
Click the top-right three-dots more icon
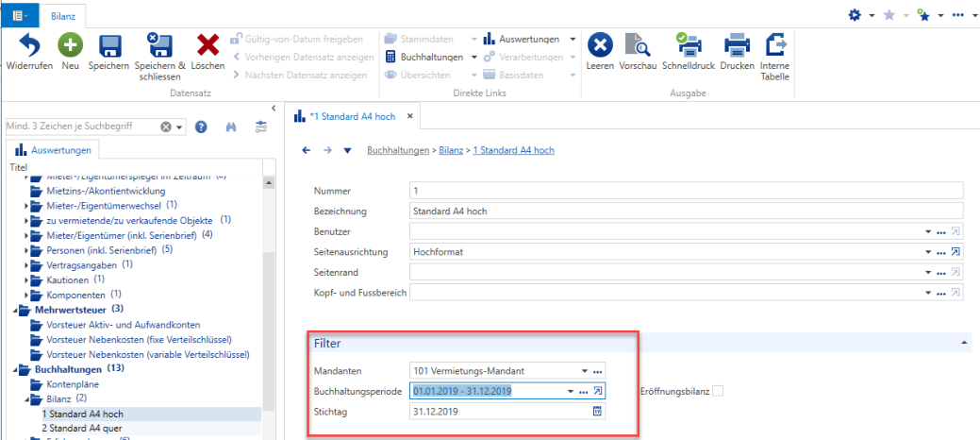pos(956,14)
